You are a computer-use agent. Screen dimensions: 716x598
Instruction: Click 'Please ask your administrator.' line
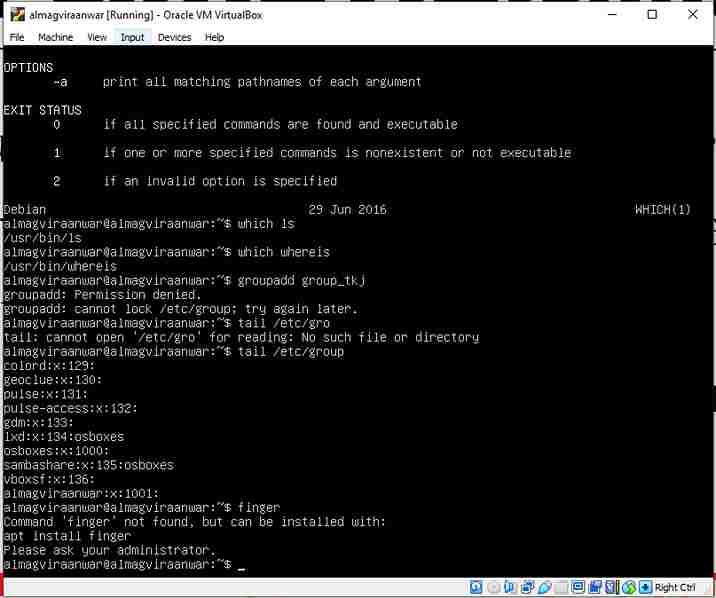110,550
